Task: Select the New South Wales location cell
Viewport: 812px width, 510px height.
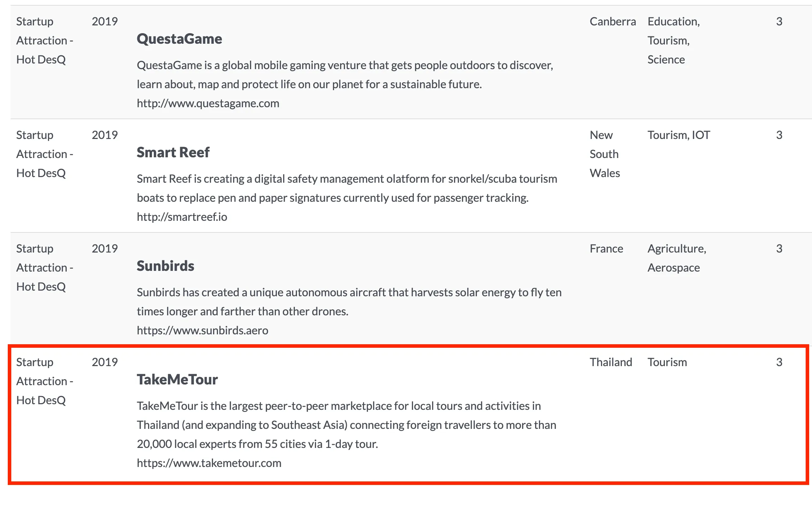Action: pyautogui.click(x=605, y=154)
